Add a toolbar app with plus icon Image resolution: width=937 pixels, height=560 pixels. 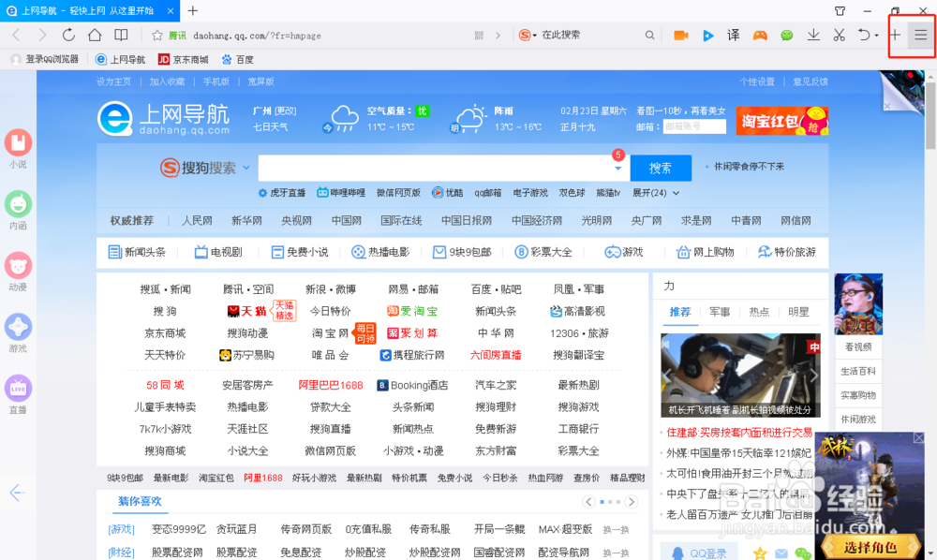click(x=895, y=36)
